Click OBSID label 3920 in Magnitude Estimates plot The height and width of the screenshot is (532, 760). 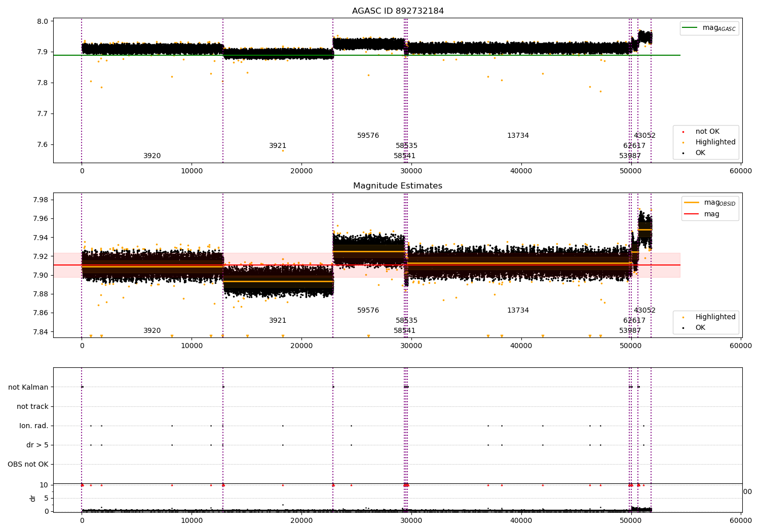[152, 331]
